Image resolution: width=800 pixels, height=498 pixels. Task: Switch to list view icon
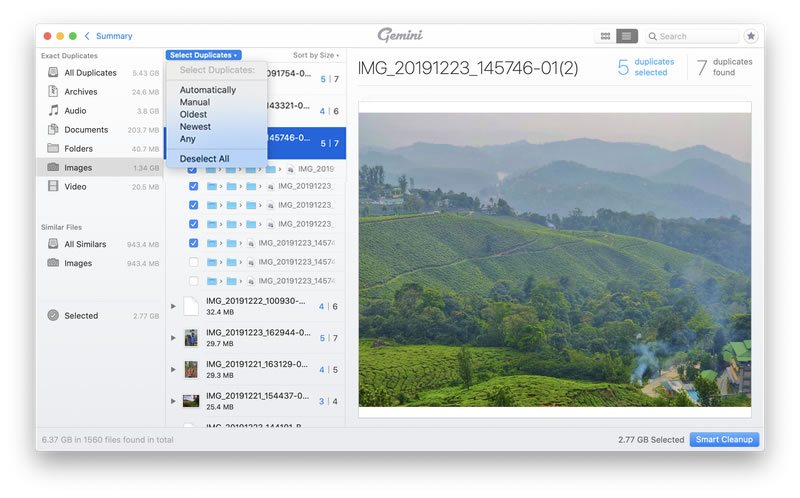tap(626, 36)
